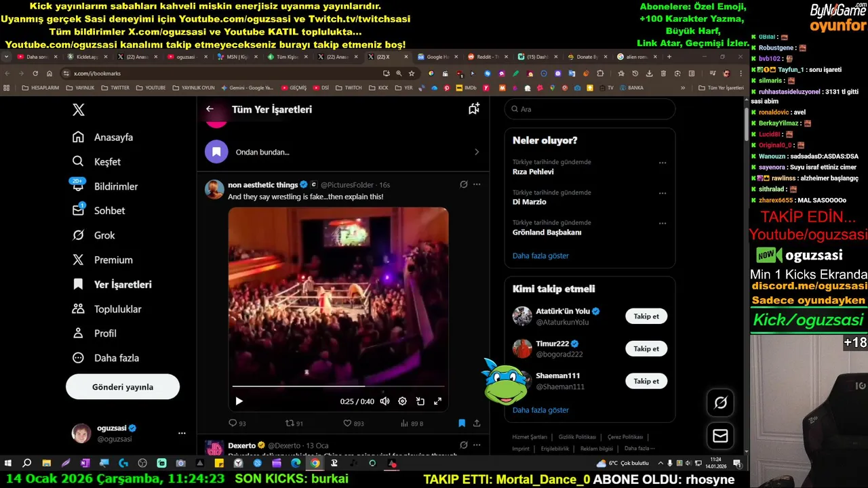Viewport: 868px width, 488px height.
Task: Open the weather widget showing 6°C Çok bulutlu
Action: pos(623,464)
